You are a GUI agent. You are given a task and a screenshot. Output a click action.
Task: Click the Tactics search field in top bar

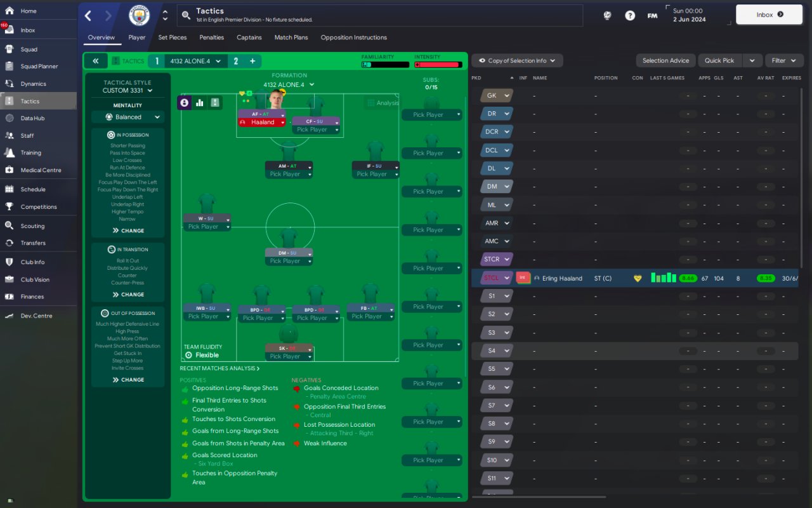coord(379,15)
